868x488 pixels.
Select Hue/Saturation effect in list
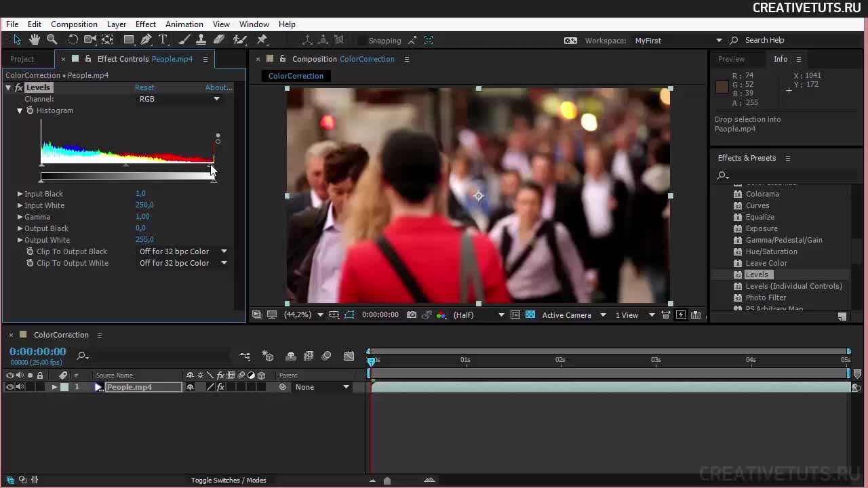(x=771, y=251)
